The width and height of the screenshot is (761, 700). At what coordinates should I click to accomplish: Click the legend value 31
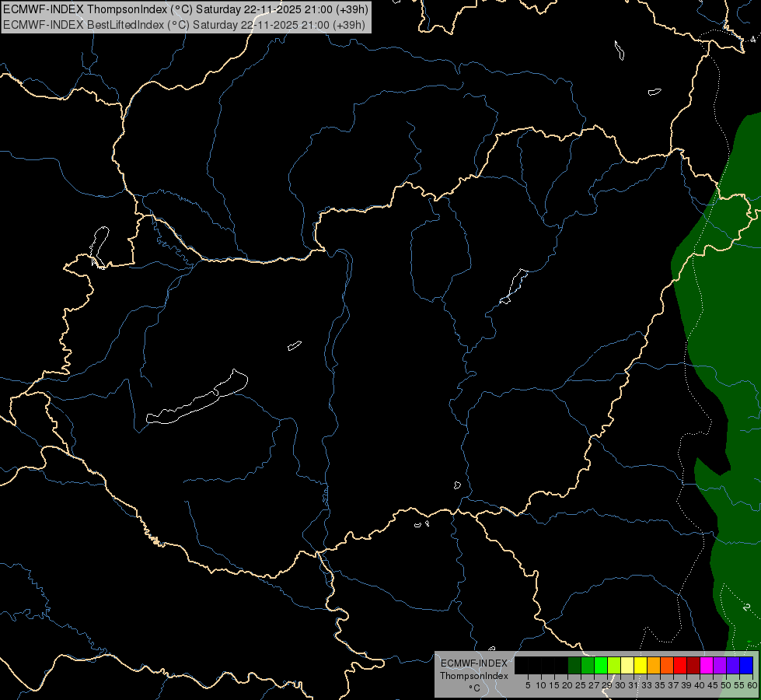point(633,685)
